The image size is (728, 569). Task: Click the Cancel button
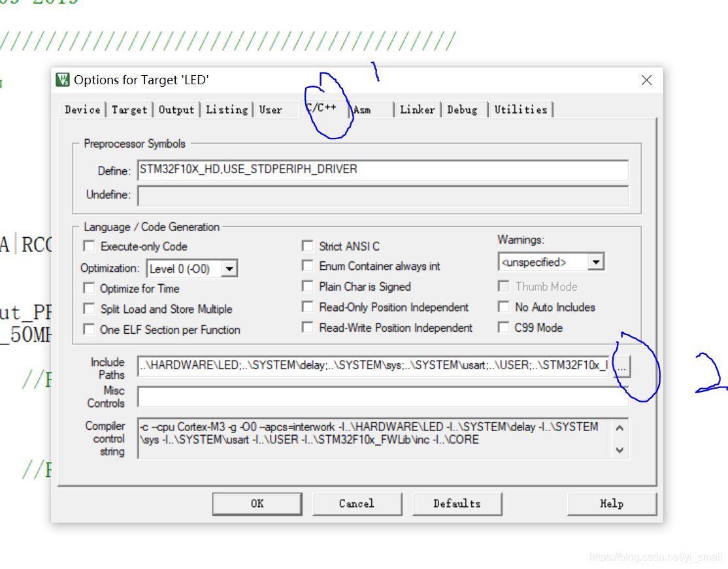(357, 504)
